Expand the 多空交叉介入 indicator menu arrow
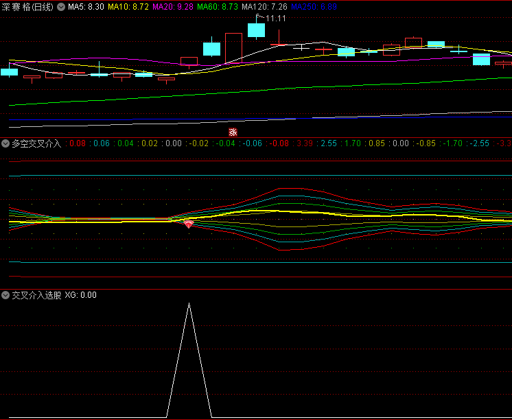 coord(5,143)
